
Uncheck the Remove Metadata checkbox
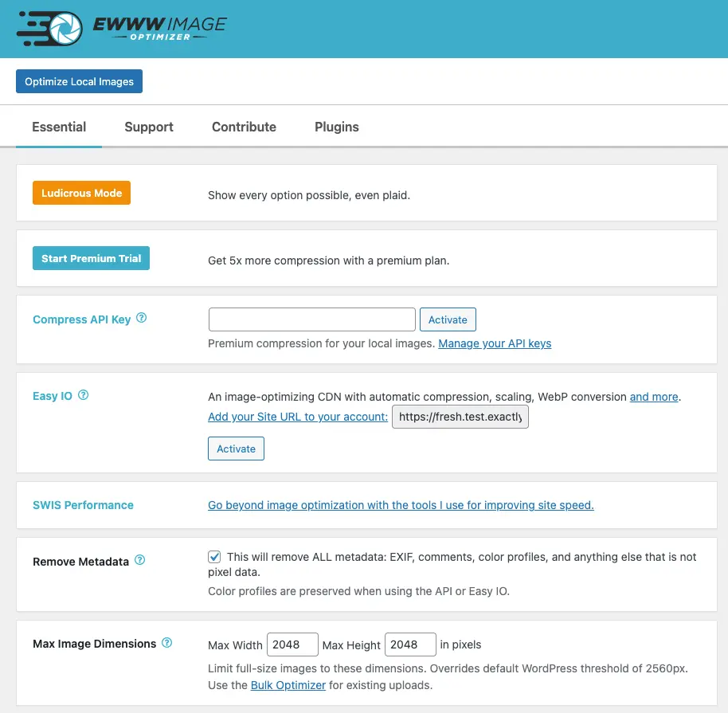tap(214, 557)
